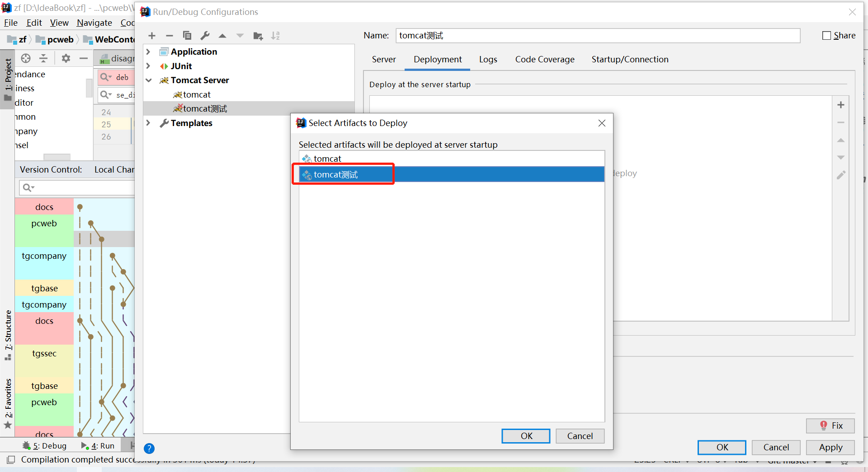Open Project panel settings gear
Image resolution: width=868 pixels, height=472 pixels.
[x=66, y=58]
